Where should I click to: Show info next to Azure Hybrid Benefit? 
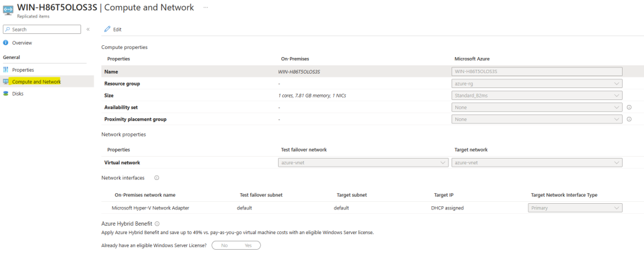coord(157,224)
